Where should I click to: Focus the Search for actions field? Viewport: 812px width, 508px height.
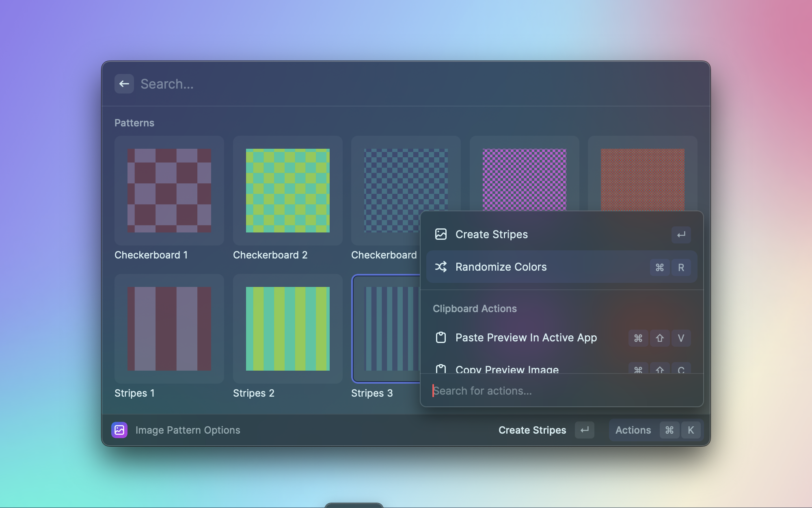(x=562, y=391)
